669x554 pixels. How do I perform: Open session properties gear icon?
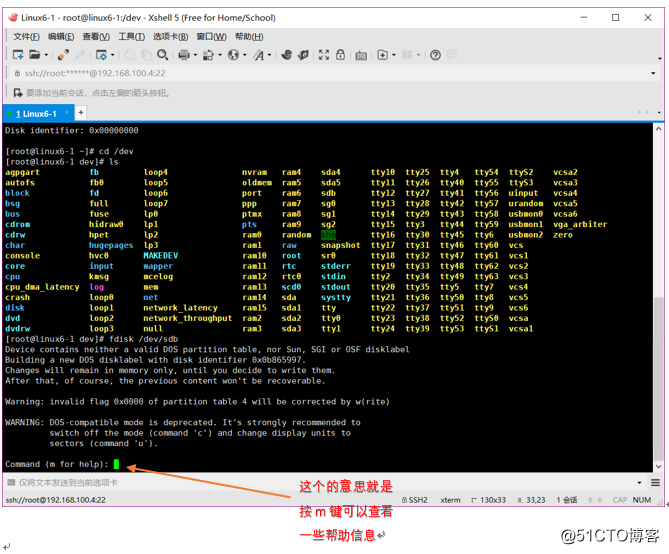(x=101, y=55)
